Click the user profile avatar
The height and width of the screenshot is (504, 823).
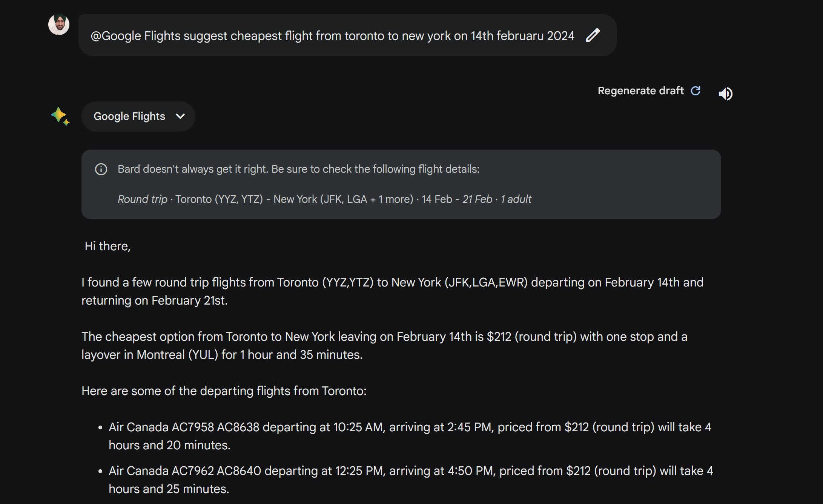(59, 25)
